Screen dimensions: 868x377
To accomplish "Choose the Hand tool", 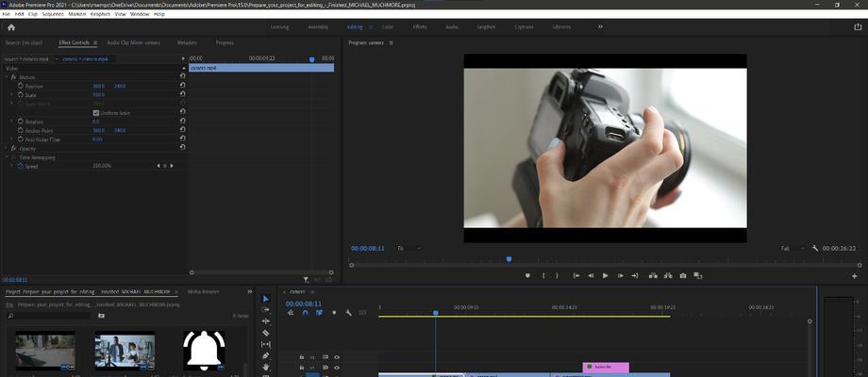I will click(x=266, y=367).
